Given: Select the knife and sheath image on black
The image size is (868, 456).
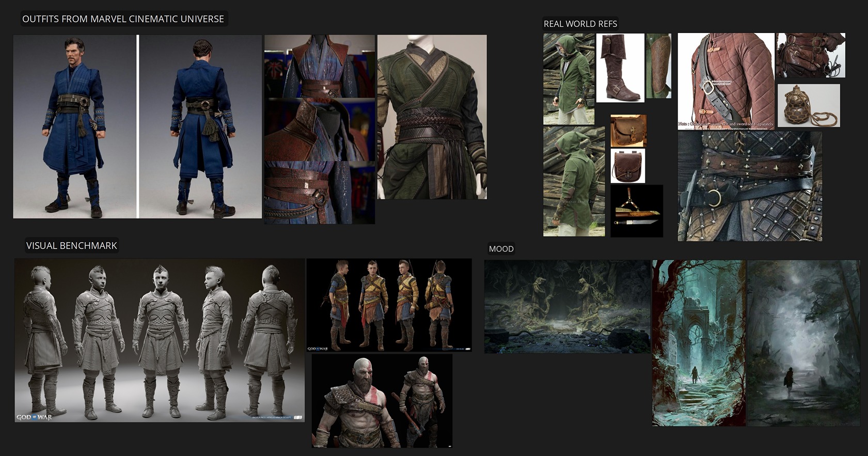Looking at the screenshot, I should (x=637, y=211).
